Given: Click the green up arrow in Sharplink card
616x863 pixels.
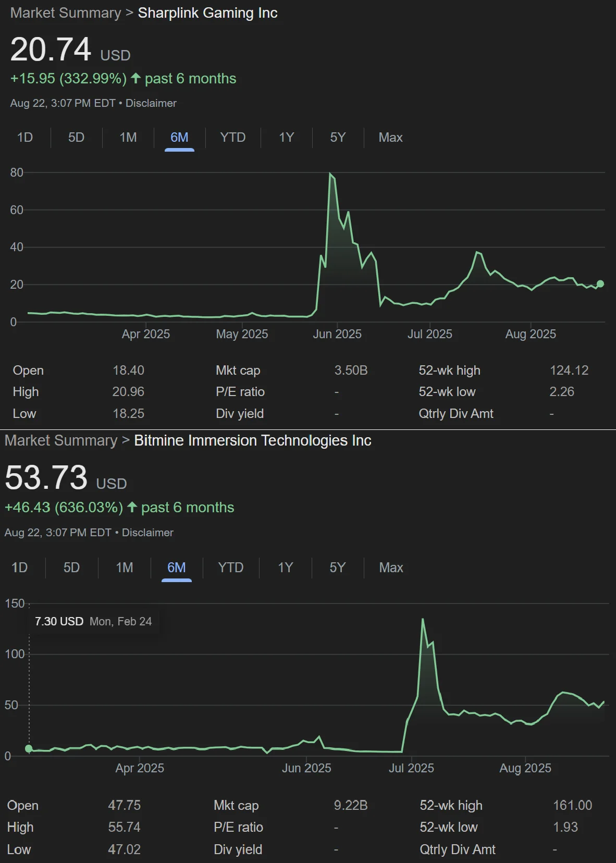Looking at the screenshot, I should (x=136, y=78).
